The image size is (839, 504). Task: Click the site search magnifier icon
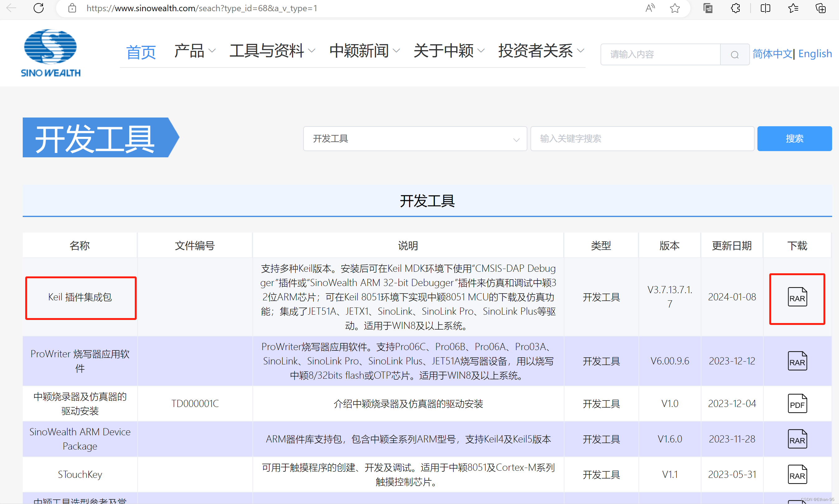(735, 54)
